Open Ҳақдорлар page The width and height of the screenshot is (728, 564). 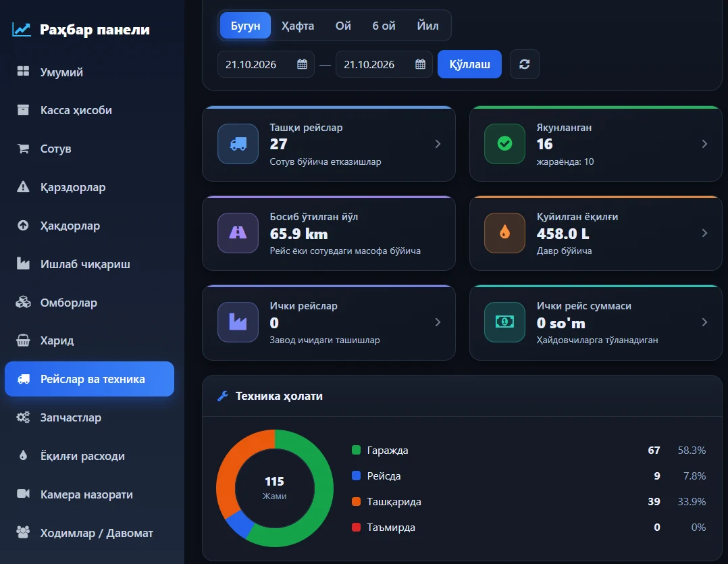click(x=89, y=226)
